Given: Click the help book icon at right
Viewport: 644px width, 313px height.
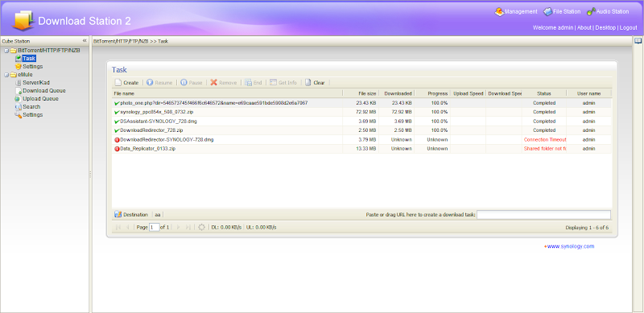Looking at the screenshot, I should coord(638,41).
